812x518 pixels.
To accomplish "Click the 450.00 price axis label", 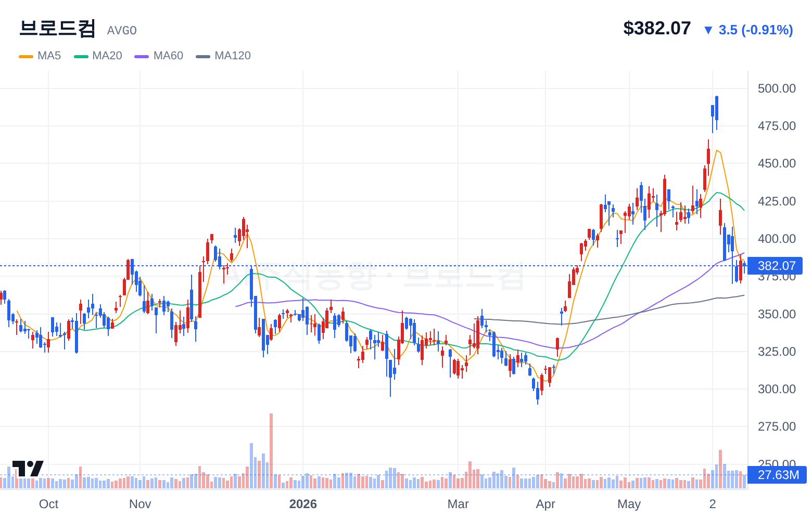I will tap(777, 163).
